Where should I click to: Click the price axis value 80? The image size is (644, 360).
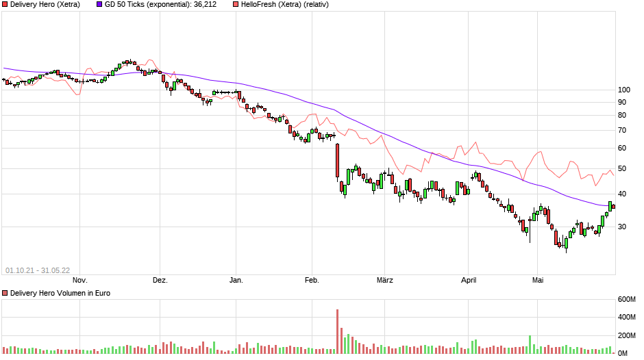(x=622, y=116)
